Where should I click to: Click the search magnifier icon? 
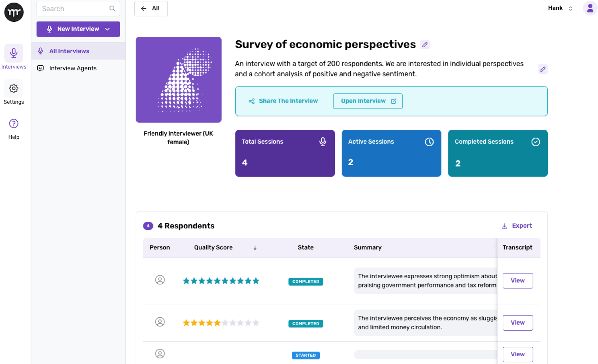point(112,9)
